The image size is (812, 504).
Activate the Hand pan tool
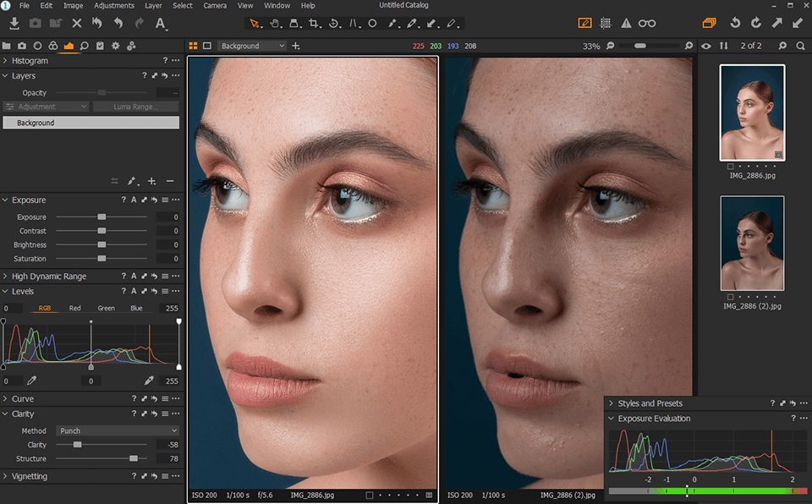[x=274, y=23]
